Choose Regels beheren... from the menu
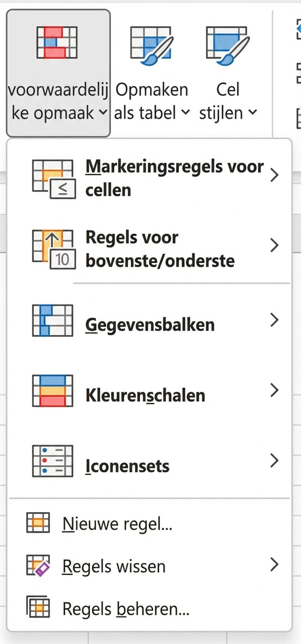Screen dimensions: 301x644 pos(126,608)
